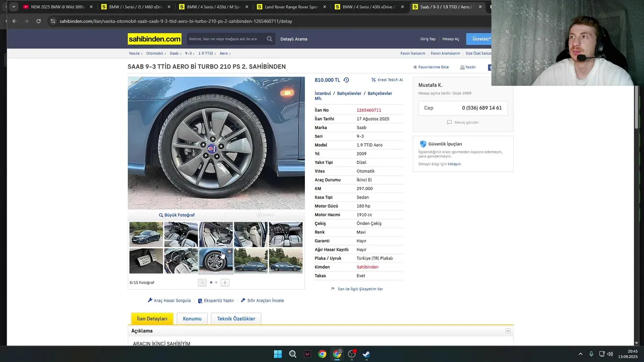Click the main wheel photo
Screen dimensions: 644x362
[x=216, y=143]
